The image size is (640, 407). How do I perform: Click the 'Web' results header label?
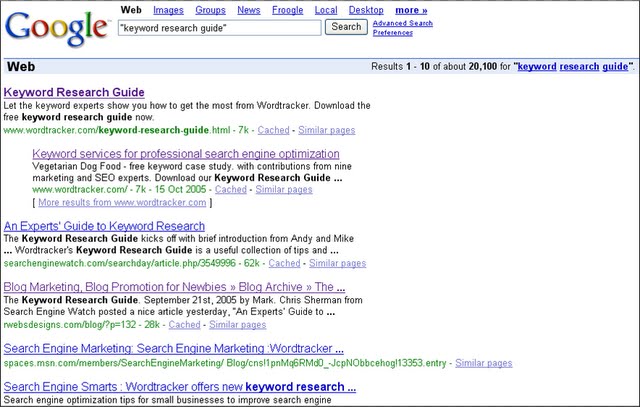(x=21, y=67)
